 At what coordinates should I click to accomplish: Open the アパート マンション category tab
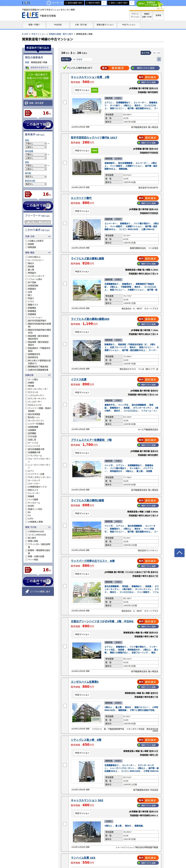coord(135,15)
